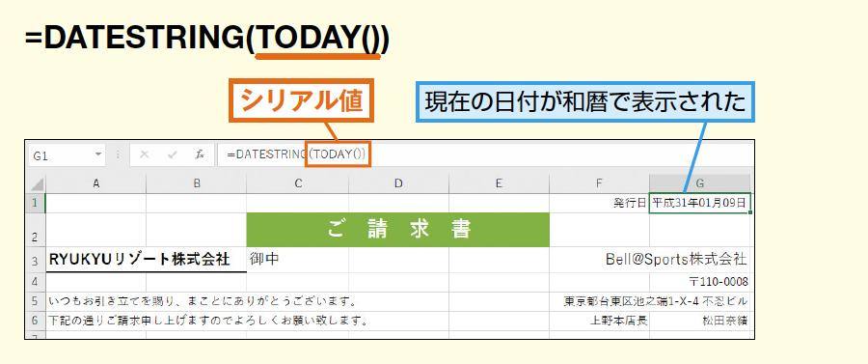The image size is (868, 364).
Task: Open the Insert Function fx icon
Action: tap(200, 155)
